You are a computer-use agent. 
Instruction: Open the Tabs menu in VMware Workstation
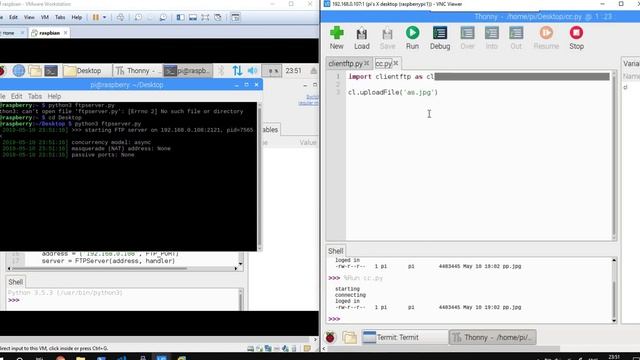coord(60,18)
